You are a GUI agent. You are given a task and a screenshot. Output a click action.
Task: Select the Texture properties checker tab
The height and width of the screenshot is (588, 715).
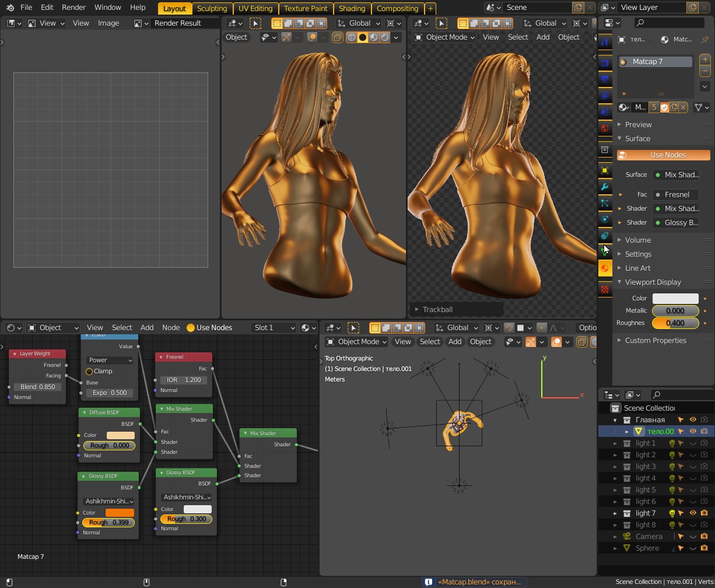(605, 289)
